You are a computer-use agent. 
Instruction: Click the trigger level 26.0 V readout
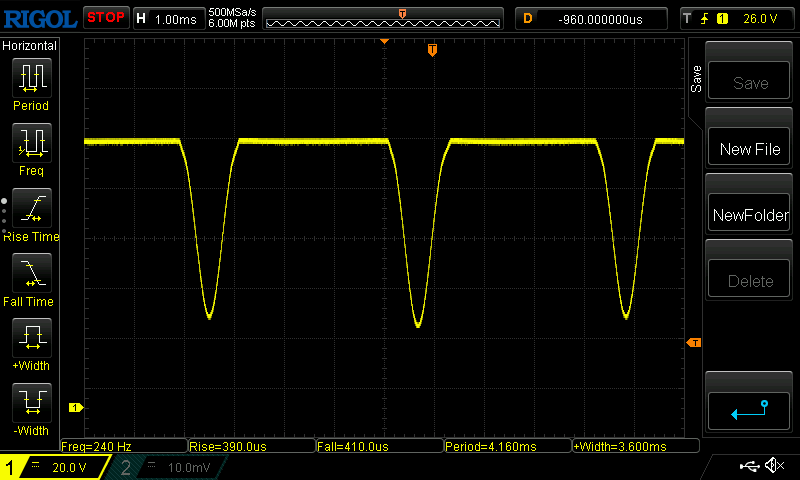click(x=760, y=19)
